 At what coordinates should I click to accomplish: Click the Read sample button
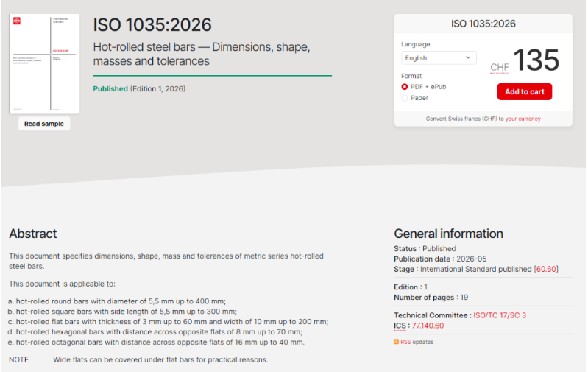click(x=44, y=124)
